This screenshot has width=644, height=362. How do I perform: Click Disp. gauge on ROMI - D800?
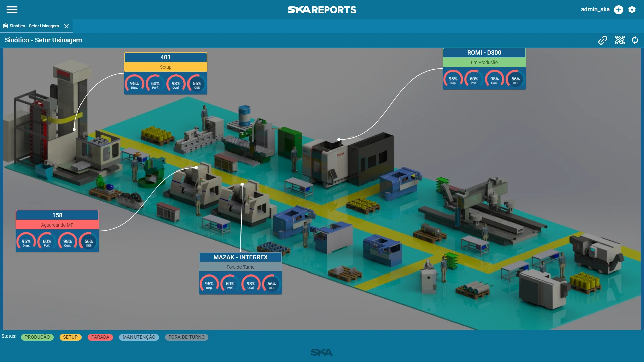click(453, 80)
